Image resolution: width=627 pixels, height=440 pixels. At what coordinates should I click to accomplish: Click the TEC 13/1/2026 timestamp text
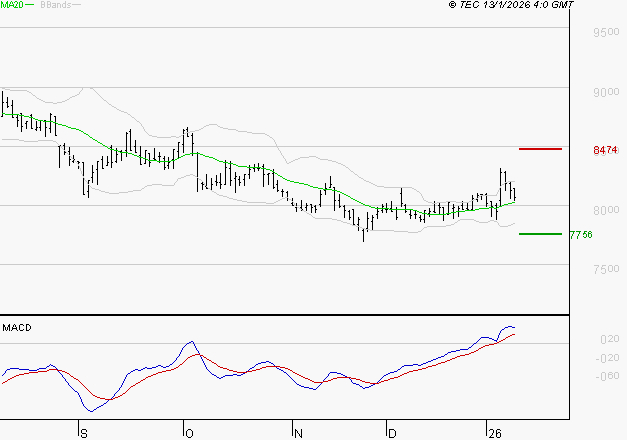tap(511, 5)
